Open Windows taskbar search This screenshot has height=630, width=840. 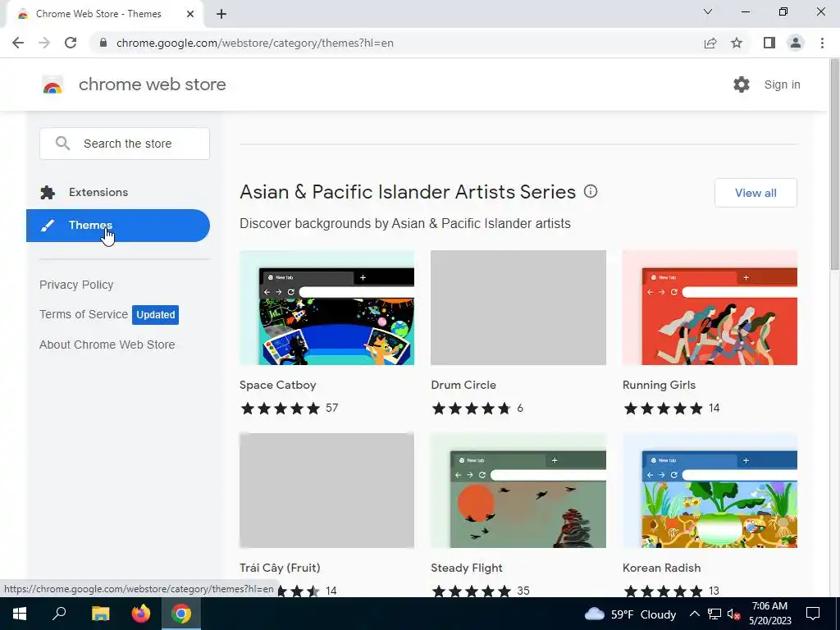click(59, 614)
